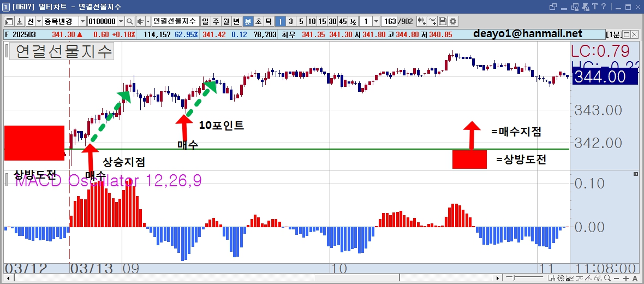Click the bottom line-study chart icon
This screenshot has height=284, width=644.
(x=579, y=278)
